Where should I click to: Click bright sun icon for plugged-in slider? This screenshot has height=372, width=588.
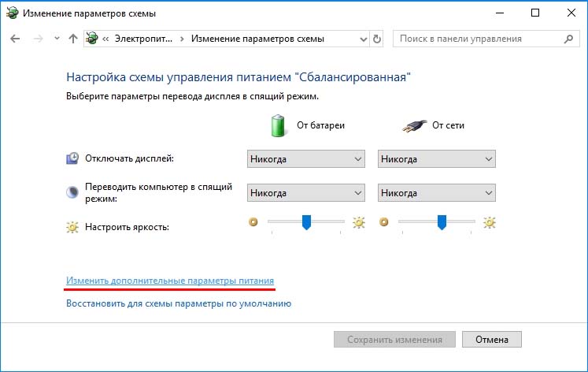coord(490,222)
